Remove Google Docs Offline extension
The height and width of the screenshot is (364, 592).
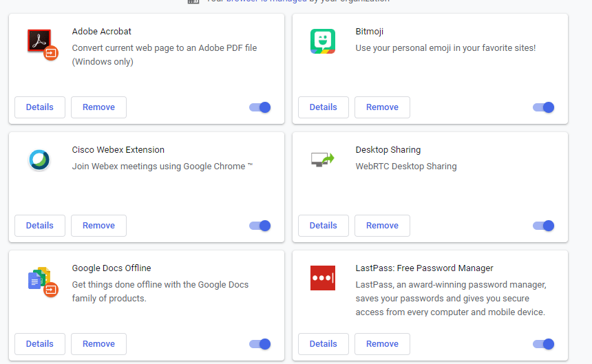pyautogui.click(x=98, y=344)
